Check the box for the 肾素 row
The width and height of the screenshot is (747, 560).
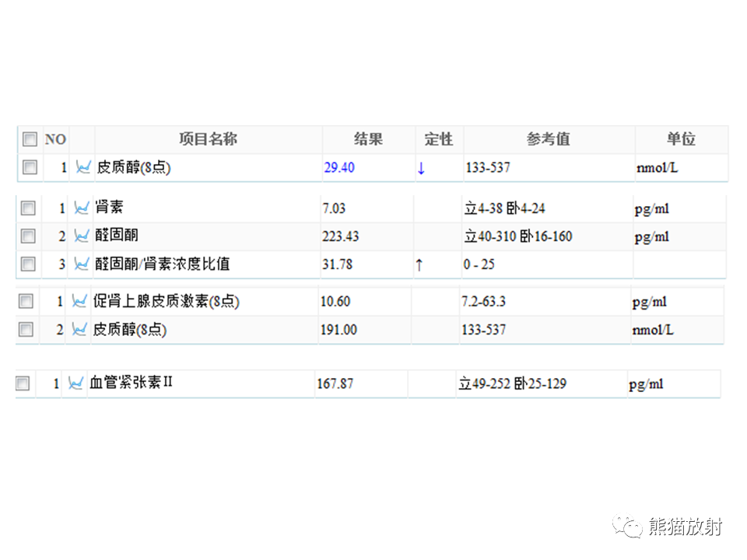pyautogui.click(x=28, y=208)
